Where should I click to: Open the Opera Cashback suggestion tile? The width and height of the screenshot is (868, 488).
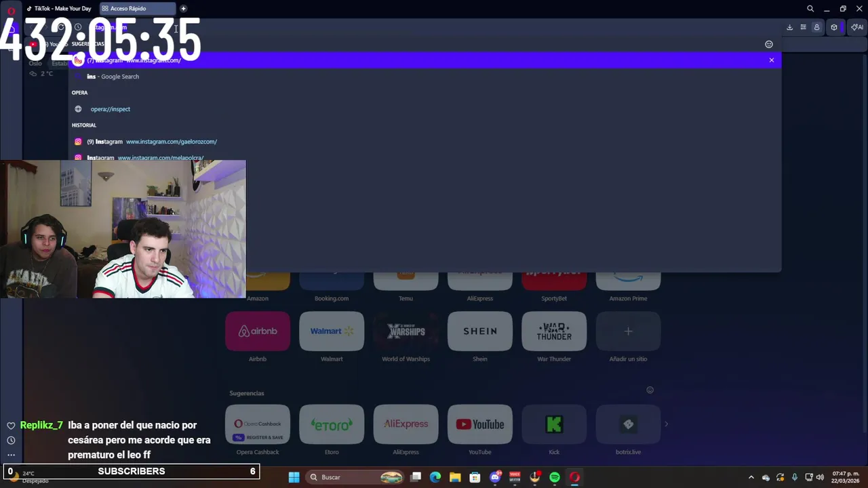[x=258, y=424]
